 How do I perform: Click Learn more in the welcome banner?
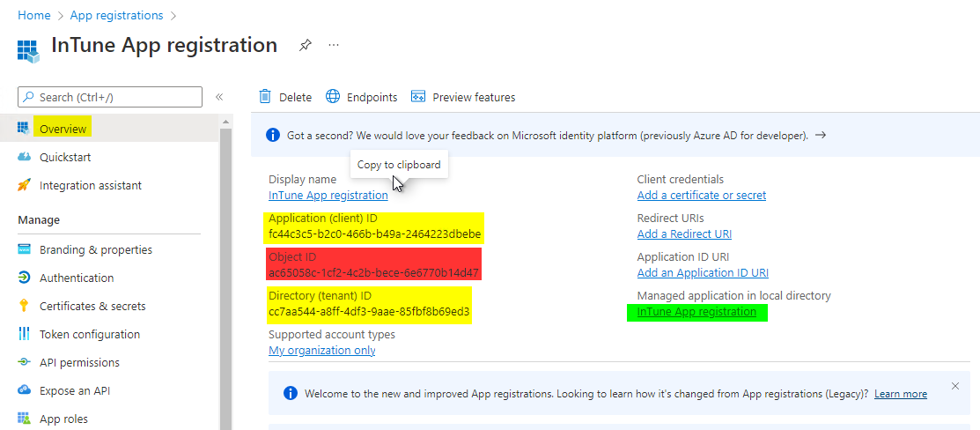point(901,394)
